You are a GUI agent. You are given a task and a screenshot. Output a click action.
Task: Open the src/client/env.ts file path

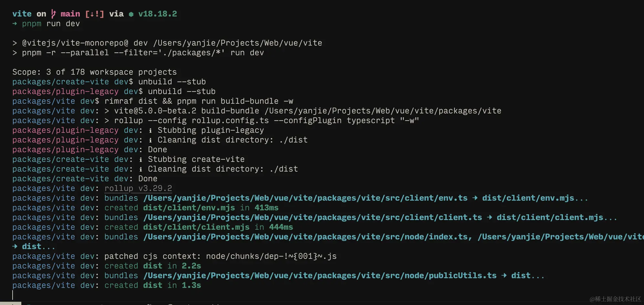pyautogui.click(x=306, y=198)
